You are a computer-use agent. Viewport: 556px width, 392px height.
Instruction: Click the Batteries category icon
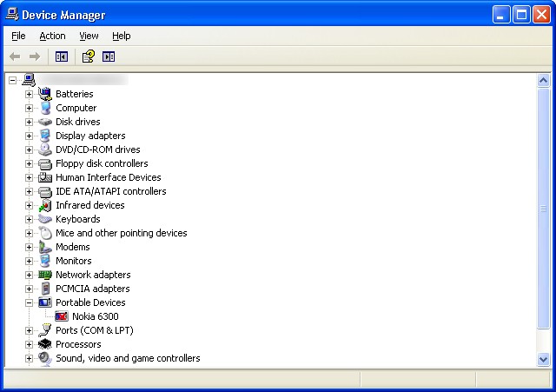(45, 94)
